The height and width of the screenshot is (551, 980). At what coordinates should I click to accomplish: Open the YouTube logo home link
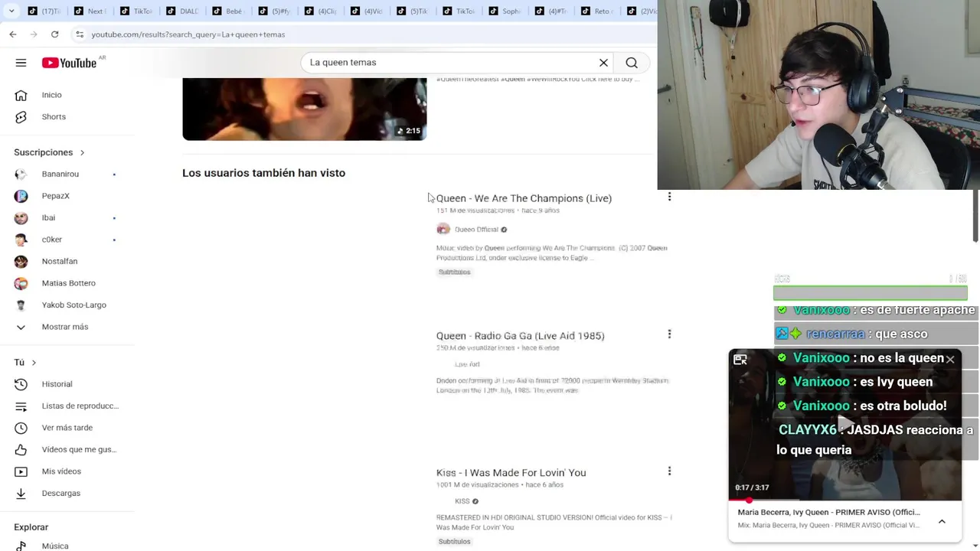coord(69,63)
